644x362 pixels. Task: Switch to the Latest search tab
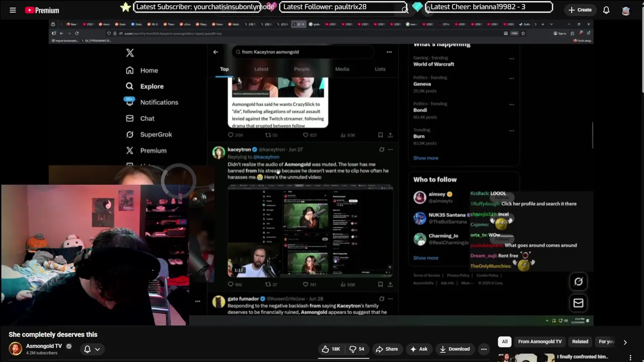tap(261, 69)
